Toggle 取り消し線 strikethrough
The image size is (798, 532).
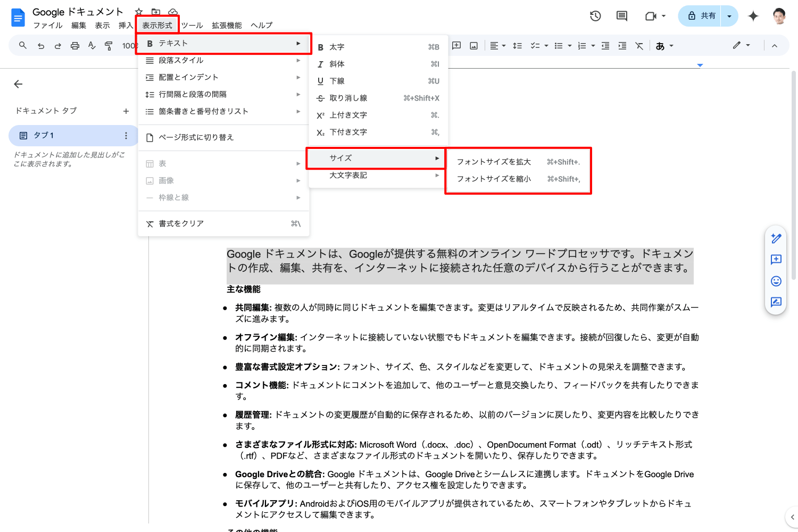(x=379, y=98)
